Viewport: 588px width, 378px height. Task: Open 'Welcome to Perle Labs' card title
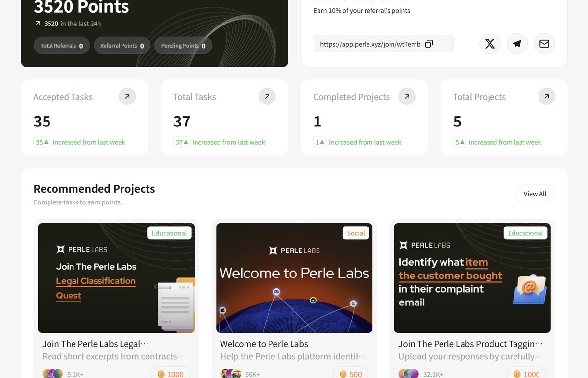pos(264,344)
